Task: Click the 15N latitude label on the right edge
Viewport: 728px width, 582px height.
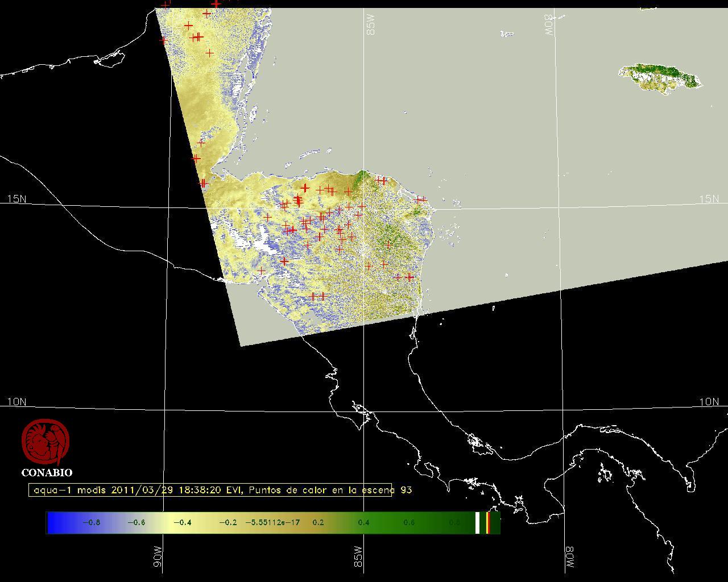Action: [x=709, y=199]
